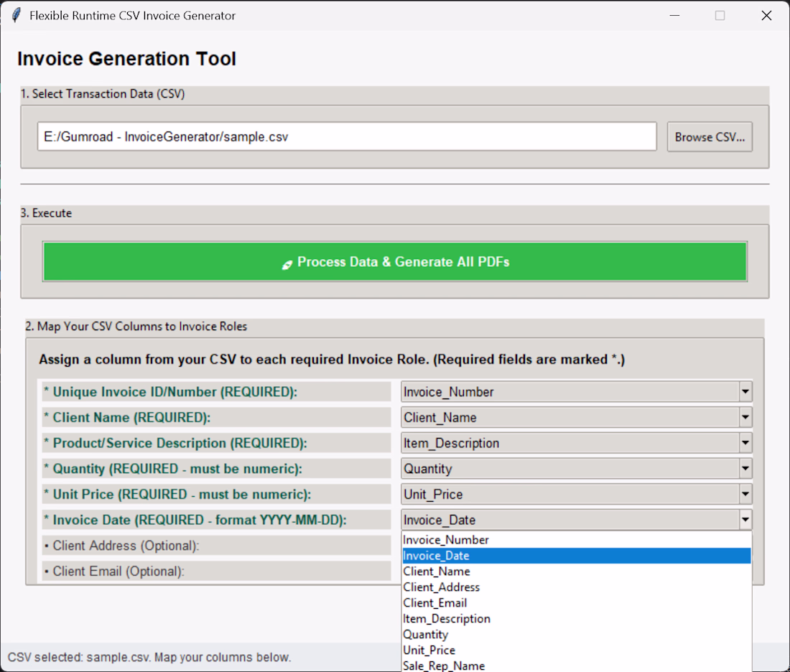
Task: Click the 'Invoice Generation Tool' heading
Action: click(x=126, y=59)
